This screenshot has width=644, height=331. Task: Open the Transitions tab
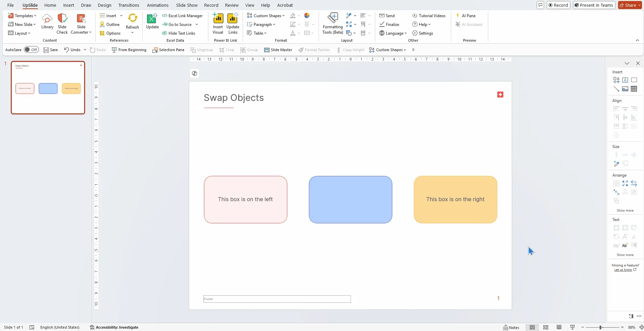[x=129, y=5]
